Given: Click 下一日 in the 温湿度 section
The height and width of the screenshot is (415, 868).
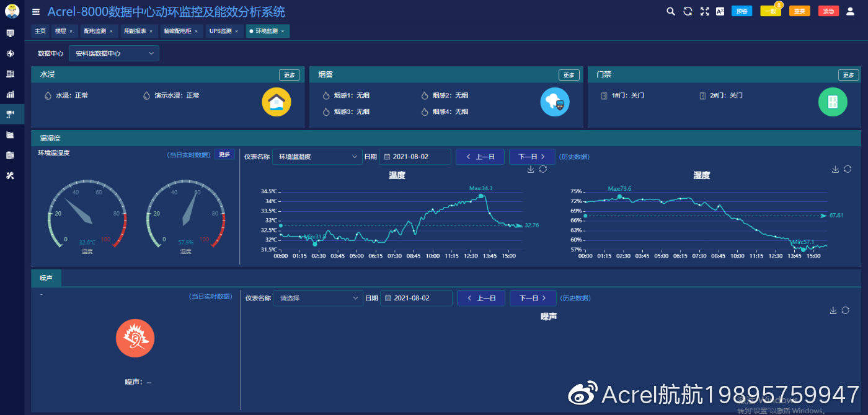Looking at the screenshot, I should [532, 157].
